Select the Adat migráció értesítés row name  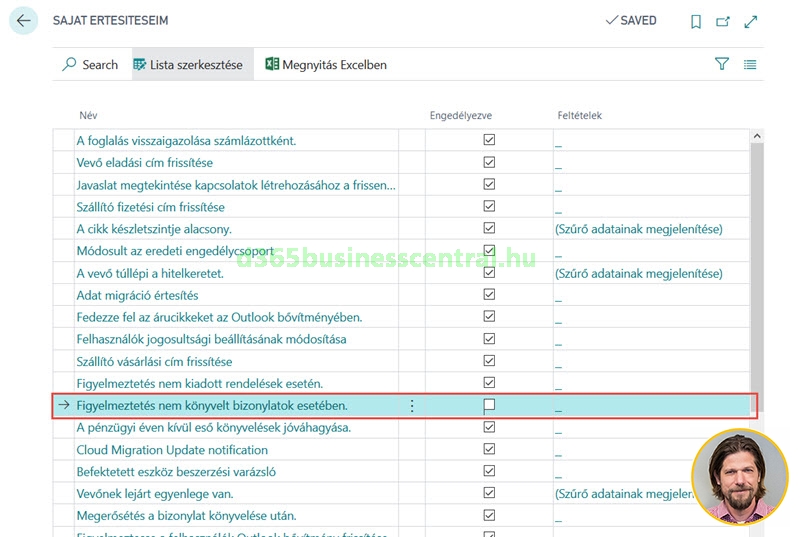(138, 295)
